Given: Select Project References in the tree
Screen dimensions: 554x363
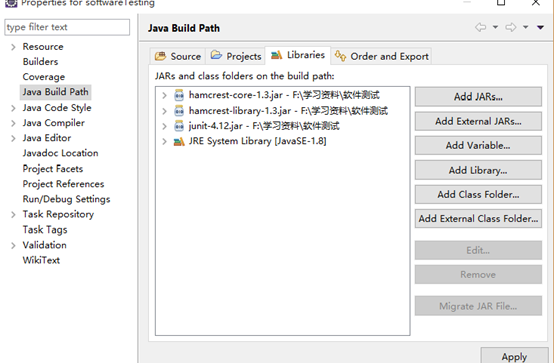Looking at the screenshot, I should coord(63,184).
